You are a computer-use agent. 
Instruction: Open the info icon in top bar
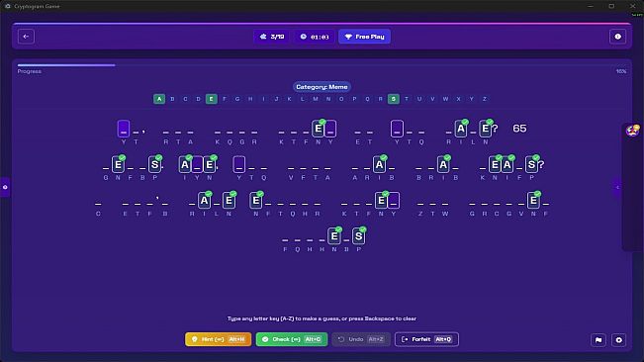click(617, 37)
